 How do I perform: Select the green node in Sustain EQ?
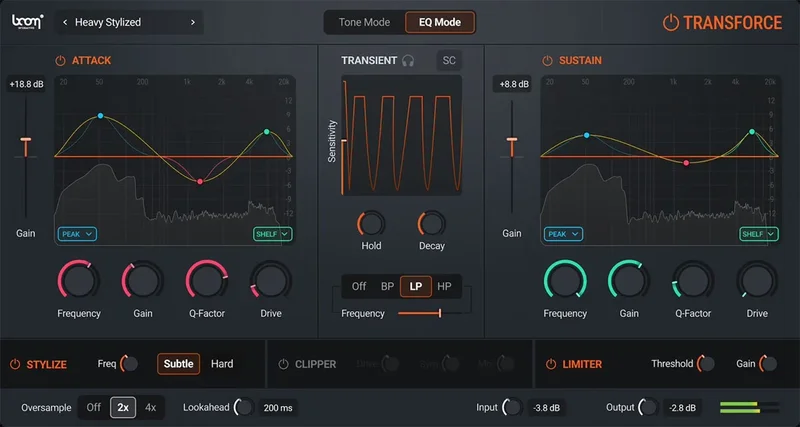(x=752, y=132)
